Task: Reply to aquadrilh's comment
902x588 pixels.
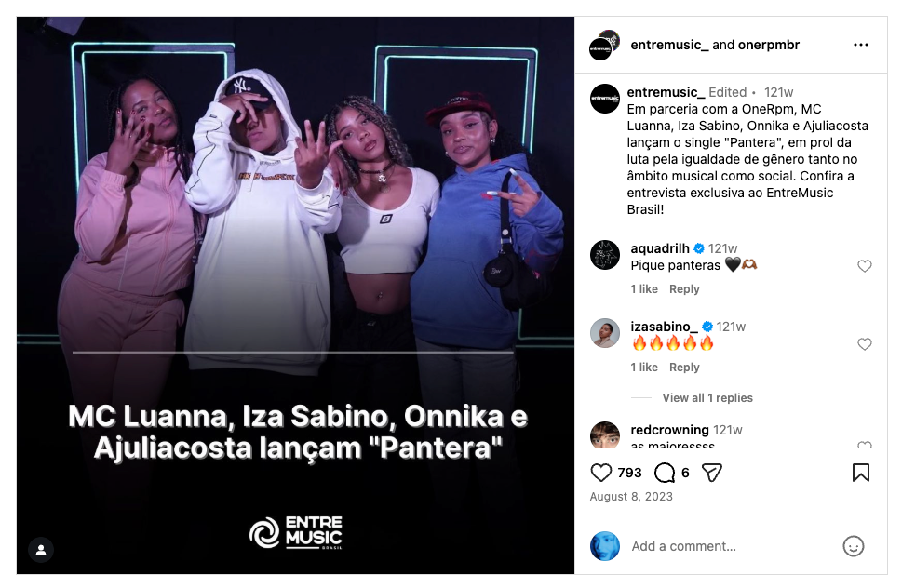Action: tap(684, 289)
